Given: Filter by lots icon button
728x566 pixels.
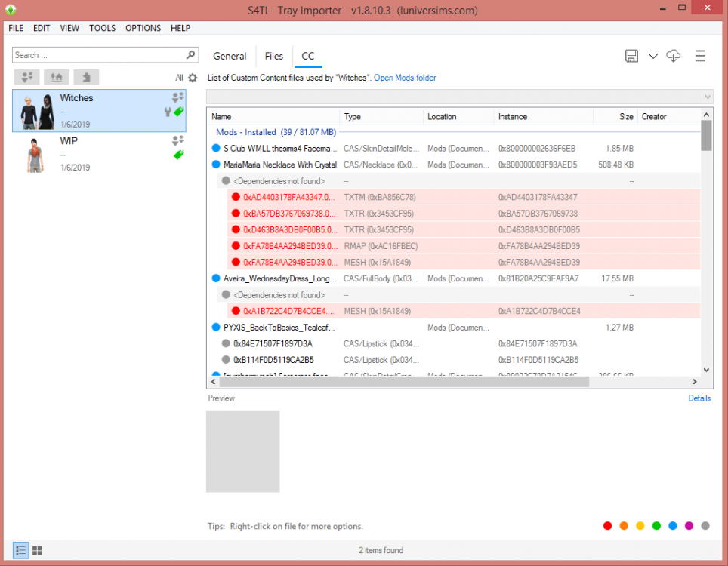Looking at the screenshot, I should tap(57, 77).
